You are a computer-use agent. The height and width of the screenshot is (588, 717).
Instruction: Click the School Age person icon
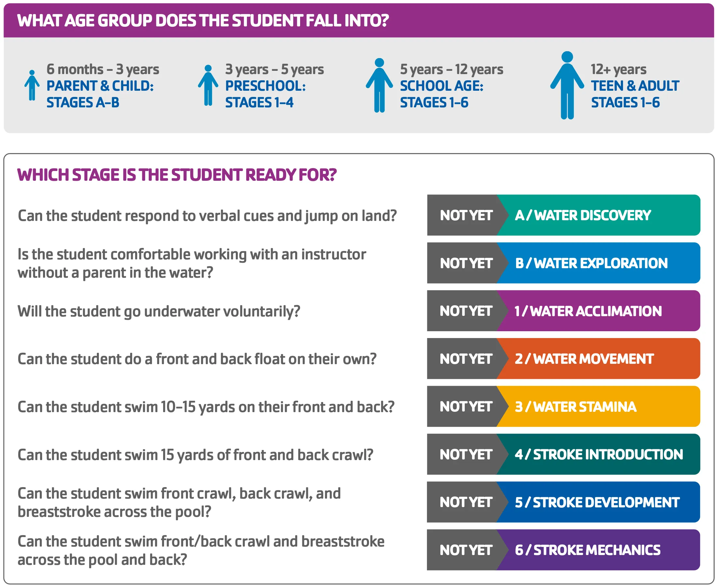click(379, 85)
